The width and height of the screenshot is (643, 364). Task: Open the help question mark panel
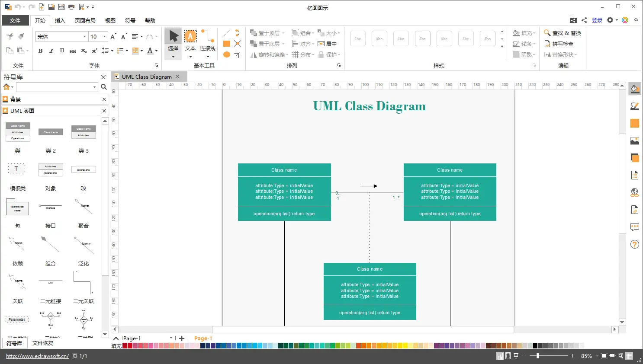[x=635, y=244]
